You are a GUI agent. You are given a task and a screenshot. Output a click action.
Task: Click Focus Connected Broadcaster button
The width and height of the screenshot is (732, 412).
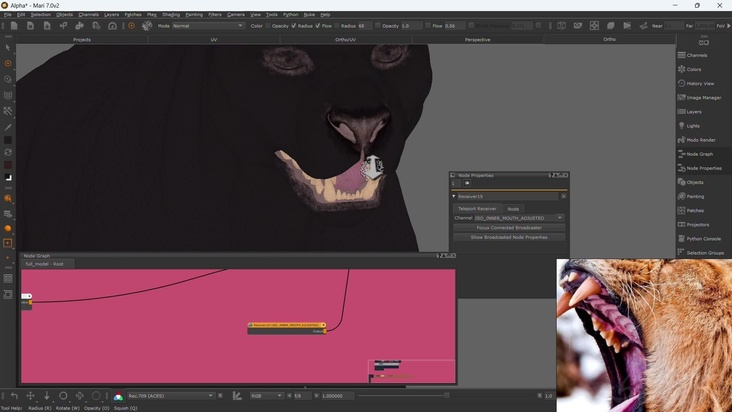[509, 228]
